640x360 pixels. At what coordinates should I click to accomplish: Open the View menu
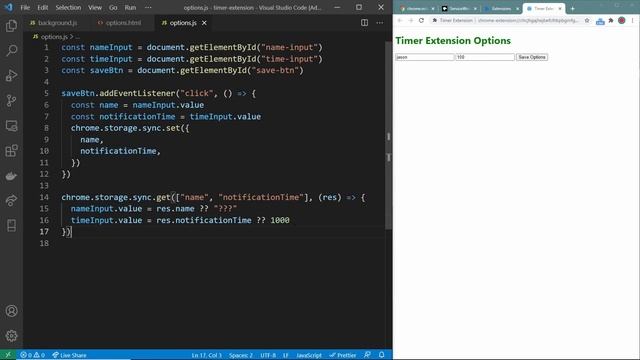click(95, 7)
